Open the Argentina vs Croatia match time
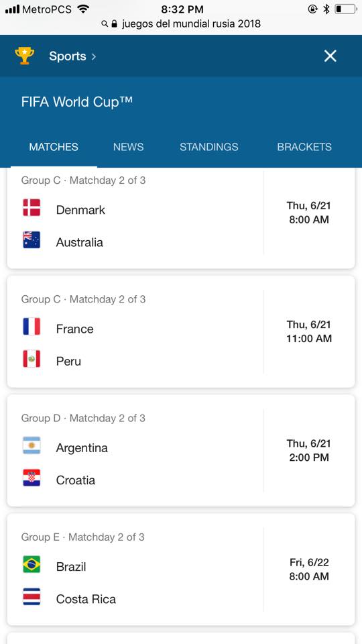The width and height of the screenshot is (362, 644). pos(308,451)
